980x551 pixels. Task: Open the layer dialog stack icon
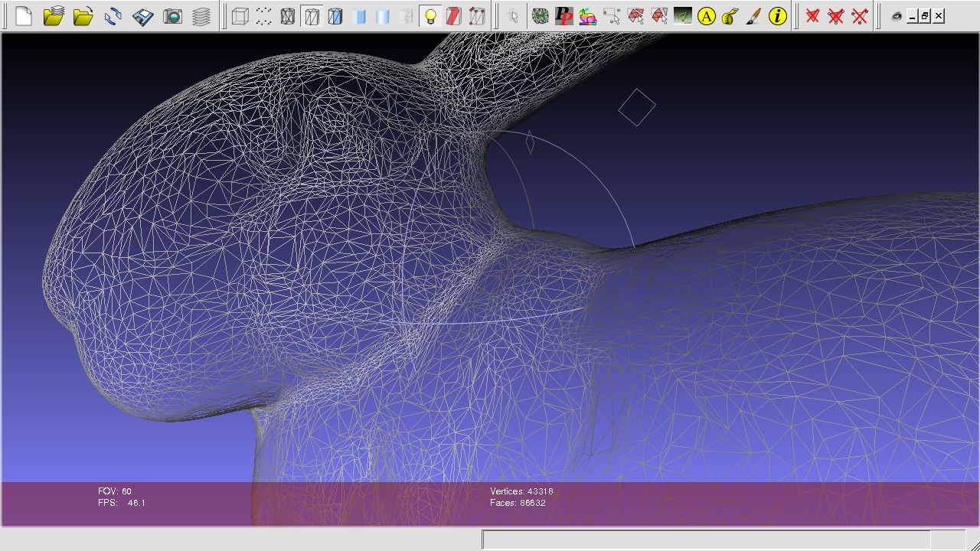click(201, 16)
